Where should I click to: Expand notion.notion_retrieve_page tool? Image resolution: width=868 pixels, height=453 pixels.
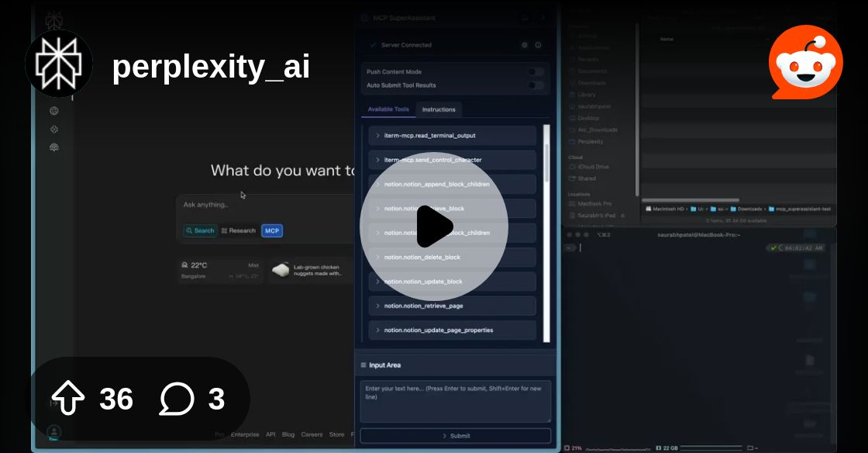tap(453, 306)
